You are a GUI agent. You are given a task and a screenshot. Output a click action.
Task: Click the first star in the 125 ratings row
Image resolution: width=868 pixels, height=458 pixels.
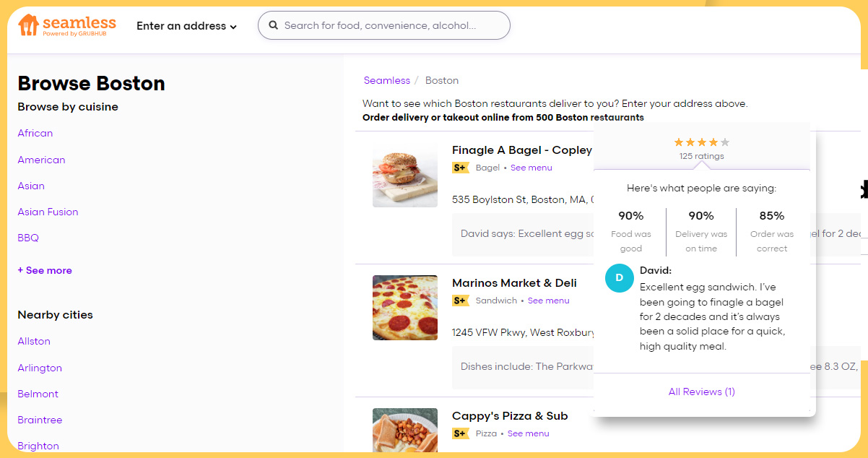677,142
